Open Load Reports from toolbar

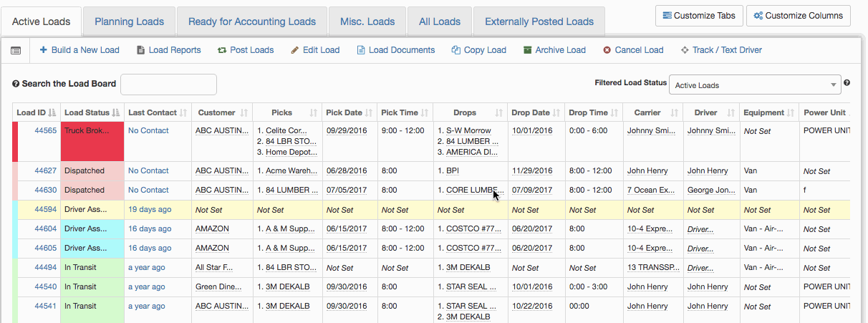[169, 50]
